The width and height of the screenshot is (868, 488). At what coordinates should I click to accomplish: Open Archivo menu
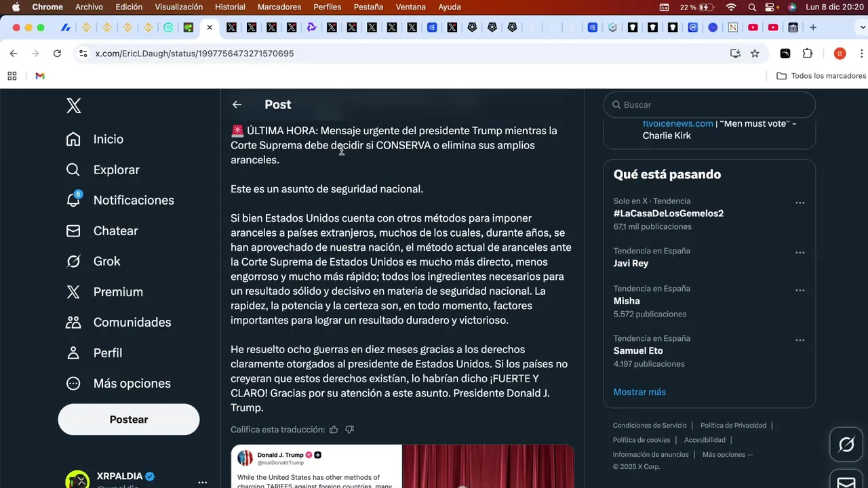click(x=89, y=7)
